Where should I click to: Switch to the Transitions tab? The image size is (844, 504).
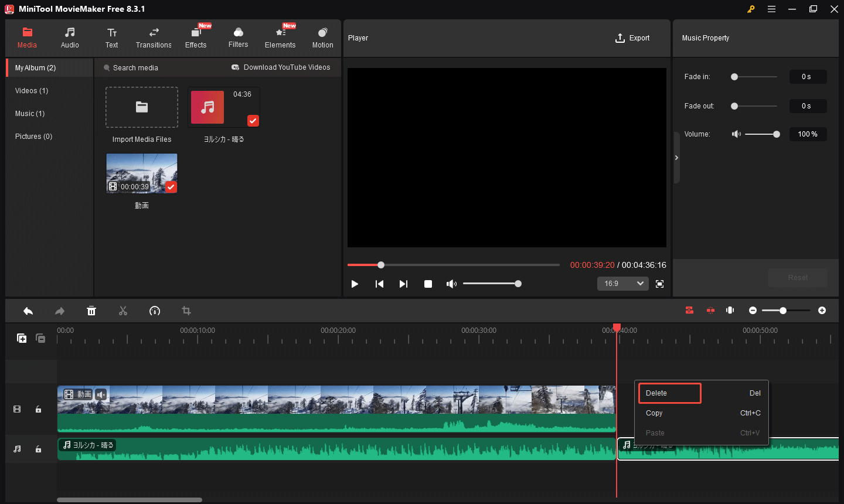(154, 38)
